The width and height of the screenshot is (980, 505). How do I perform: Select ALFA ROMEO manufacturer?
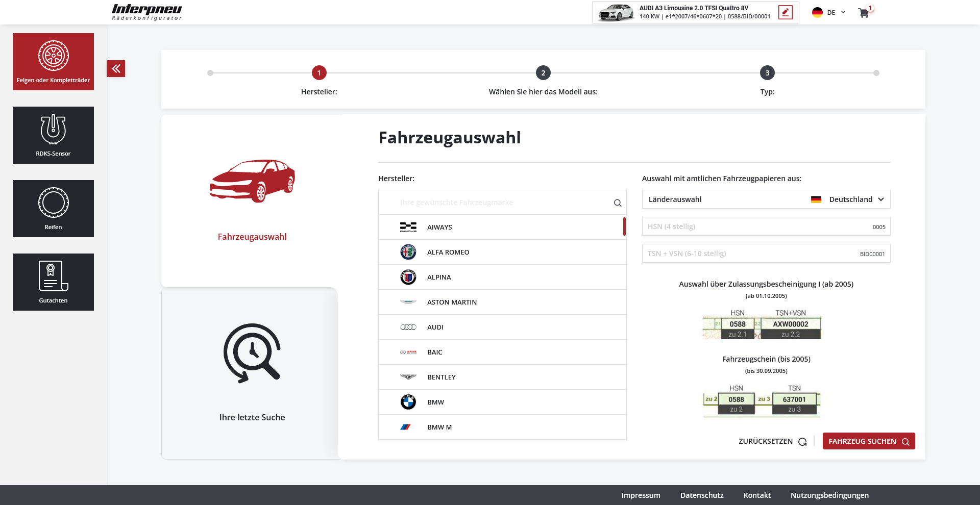pos(502,252)
